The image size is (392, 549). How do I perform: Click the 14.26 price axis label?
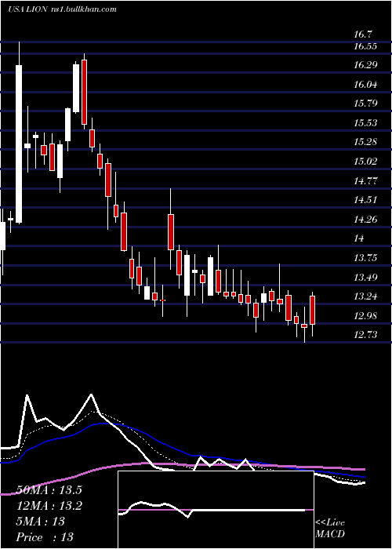(365, 220)
